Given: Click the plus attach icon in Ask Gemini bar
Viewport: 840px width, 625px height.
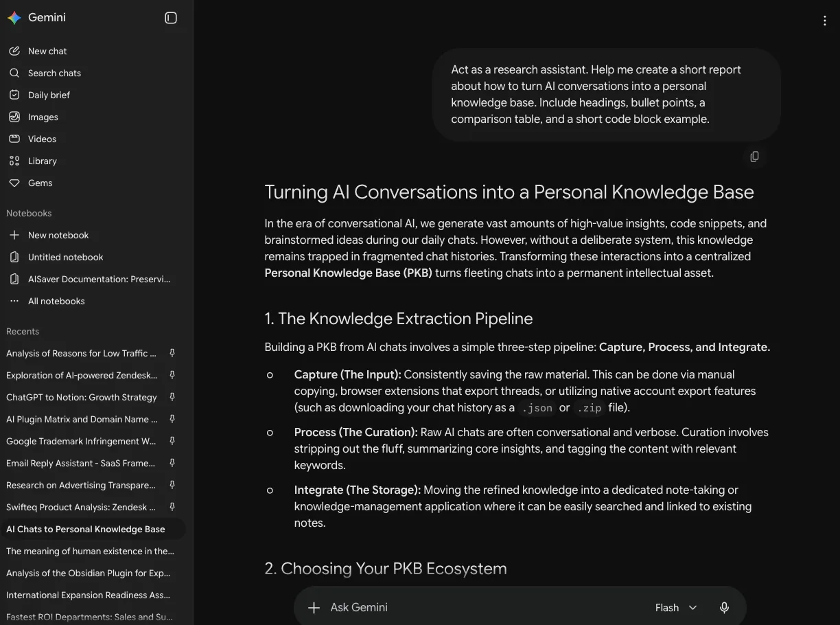Looking at the screenshot, I should coord(314,607).
